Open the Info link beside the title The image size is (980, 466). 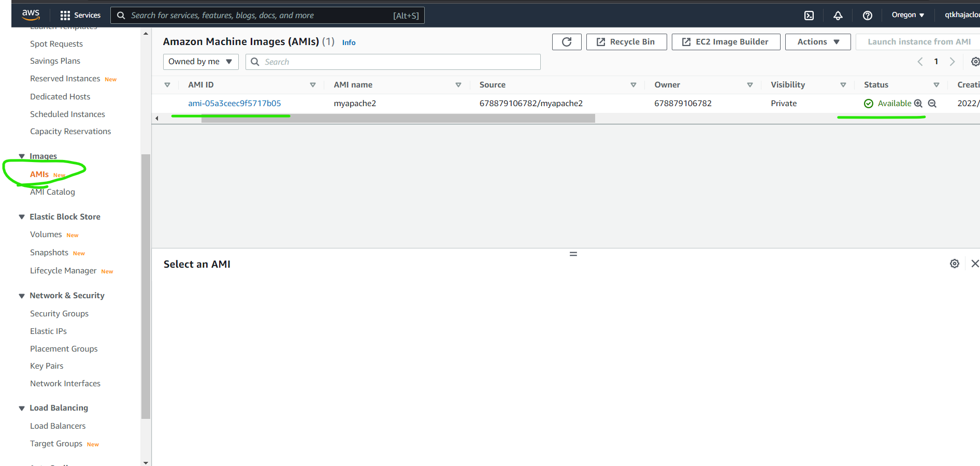coord(349,42)
